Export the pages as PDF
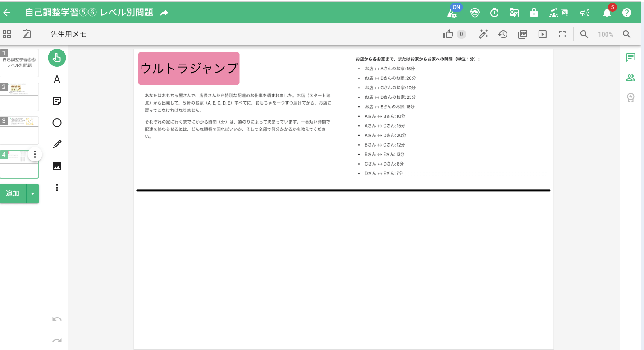 (523, 34)
